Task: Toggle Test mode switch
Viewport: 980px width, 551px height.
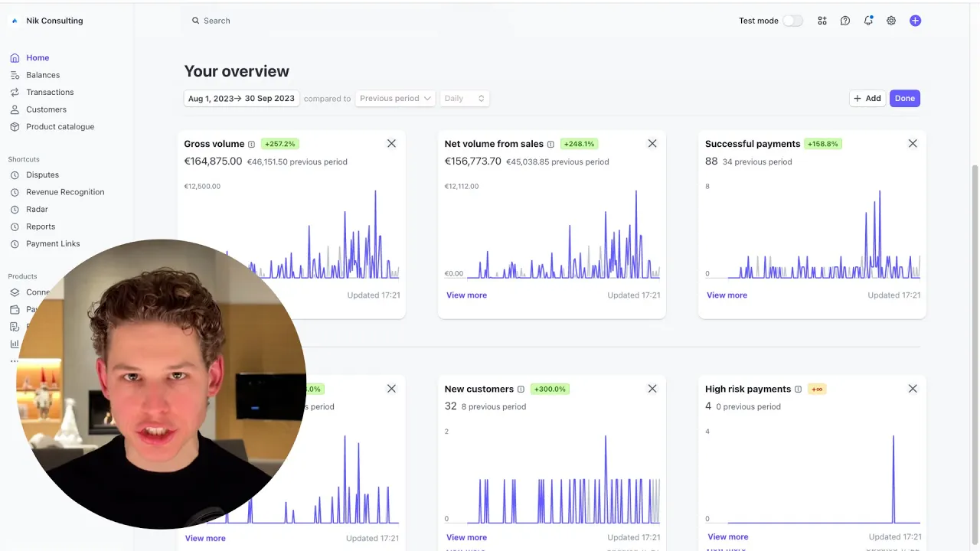Action: [792, 21]
